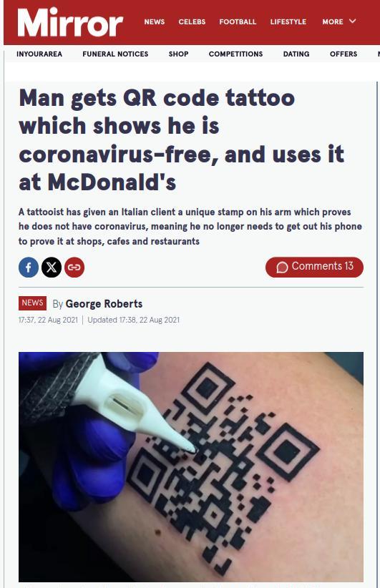Viewport: 380px width, 588px height.
Task: Expand the MORE dropdown menu
Action: click(338, 21)
